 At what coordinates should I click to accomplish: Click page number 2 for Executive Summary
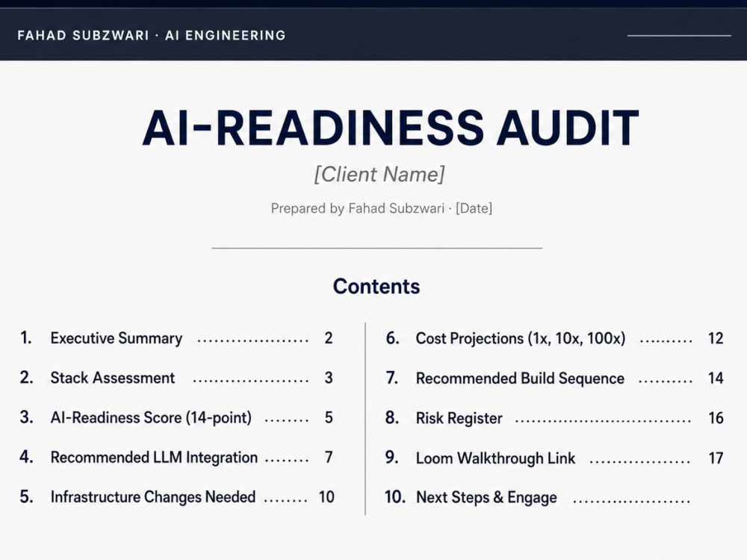point(328,338)
